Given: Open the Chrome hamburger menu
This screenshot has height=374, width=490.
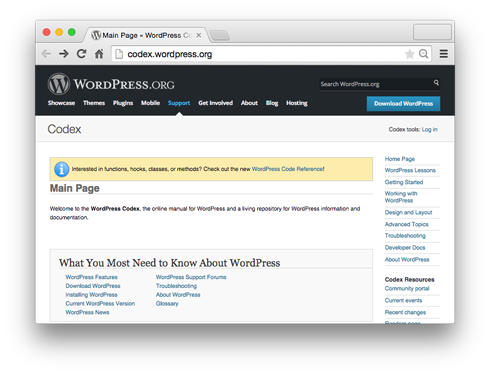Looking at the screenshot, I should (443, 54).
